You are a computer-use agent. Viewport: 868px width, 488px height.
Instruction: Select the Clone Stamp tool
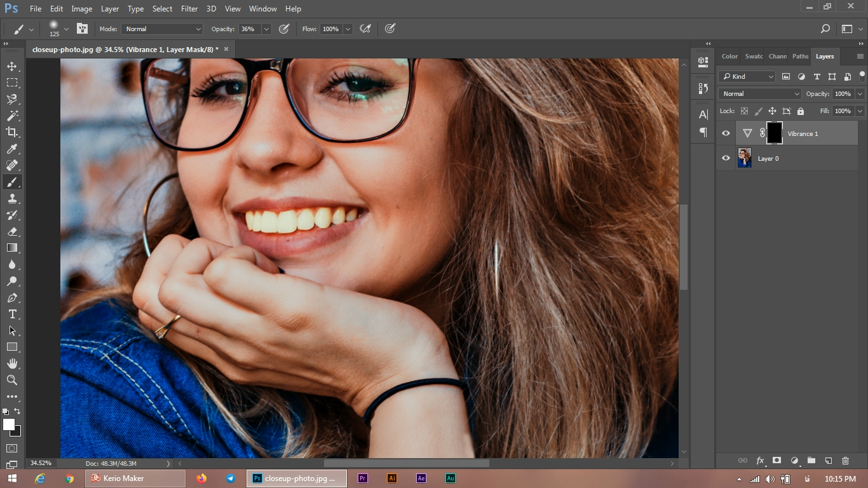pyautogui.click(x=12, y=198)
